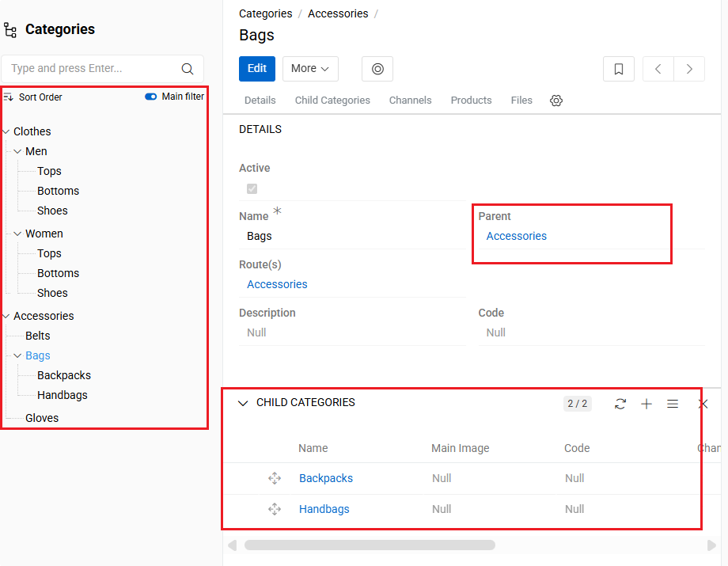Click the horizontal scrollbar thumb
Viewport: 728px width, 566px height.
tap(370, 545)
